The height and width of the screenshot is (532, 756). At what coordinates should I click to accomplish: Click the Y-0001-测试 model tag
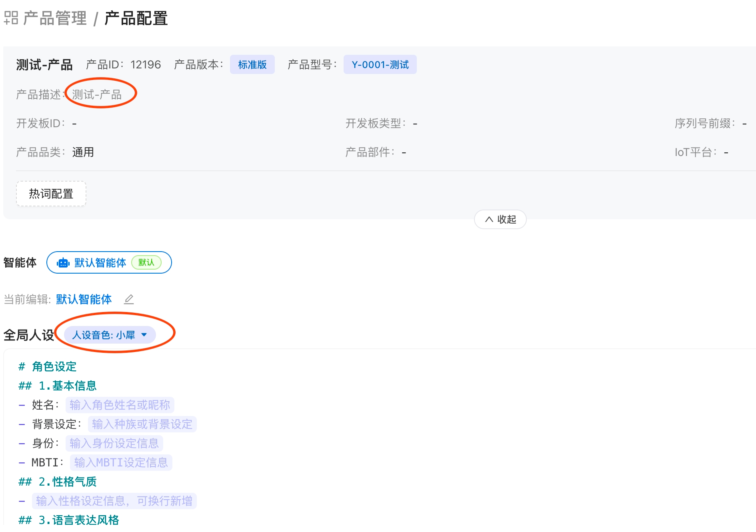380,64
